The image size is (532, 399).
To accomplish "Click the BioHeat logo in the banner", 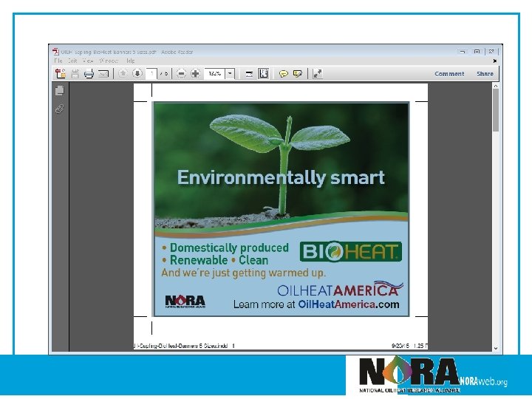I will 351,251.
